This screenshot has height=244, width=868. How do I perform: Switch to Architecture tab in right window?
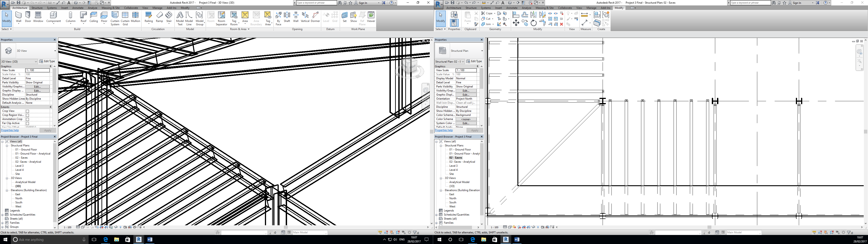coord(453,8)
